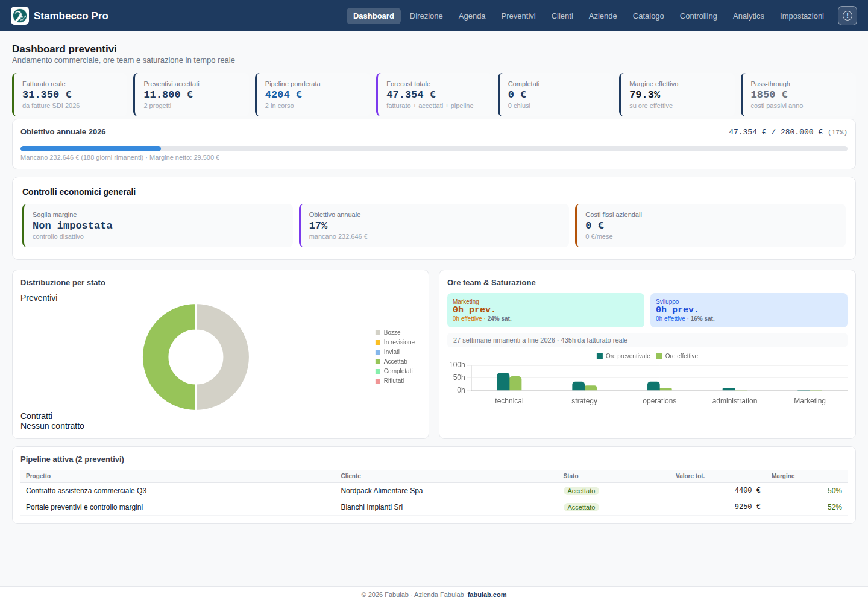This screenshot has width=868, height=603.
Task: Select the Inviati legend swatch
Action: 378,352
